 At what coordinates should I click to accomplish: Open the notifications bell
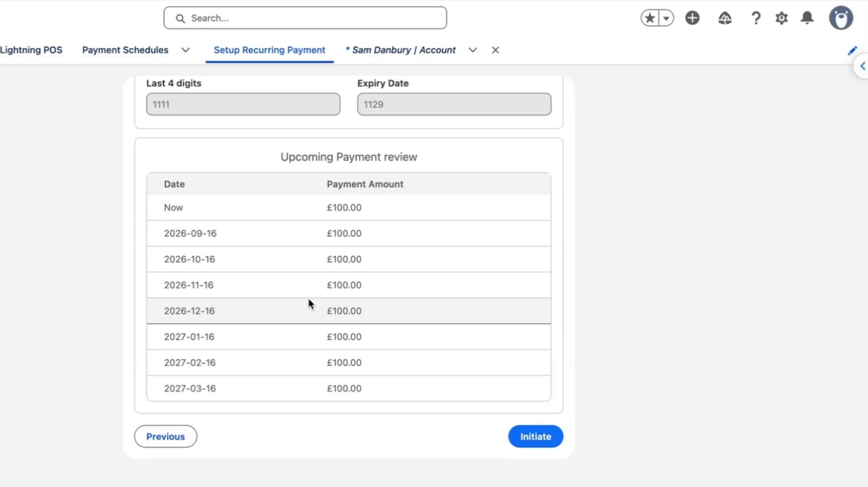(x=807, y=18)
